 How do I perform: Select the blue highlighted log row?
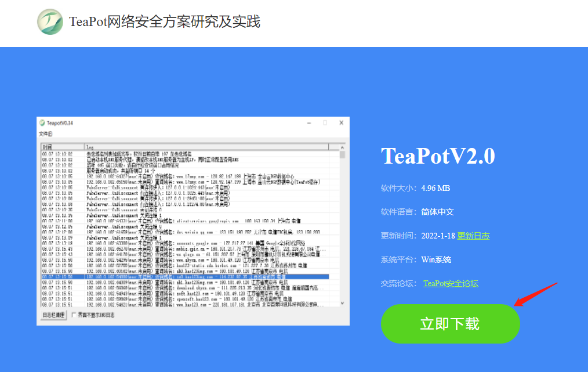(x=186, y=277)
